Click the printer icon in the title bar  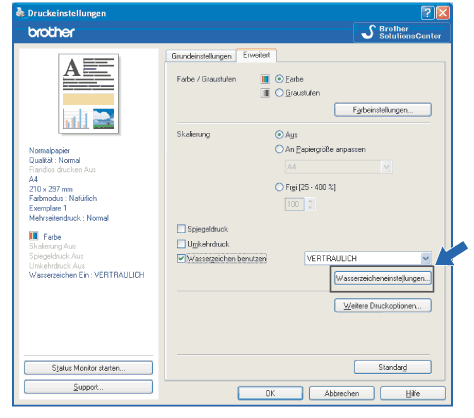pos(20,12)
